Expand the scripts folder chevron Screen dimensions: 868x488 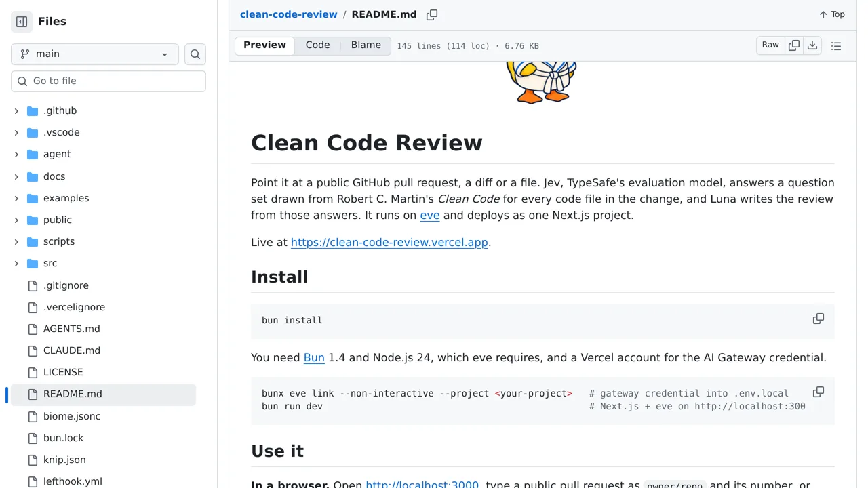click(16, 241)
